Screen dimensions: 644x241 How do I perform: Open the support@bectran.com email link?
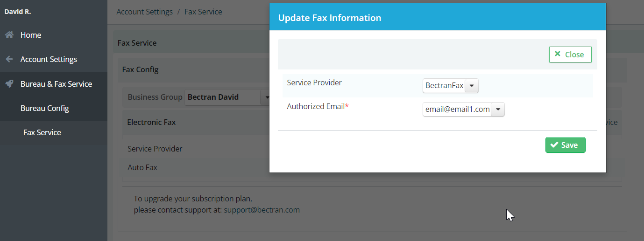[262, 210]
